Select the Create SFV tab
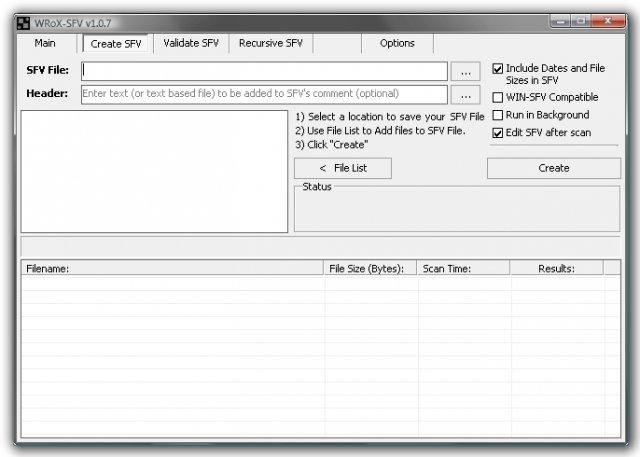The image size is (640, 457). pos(116,44)
